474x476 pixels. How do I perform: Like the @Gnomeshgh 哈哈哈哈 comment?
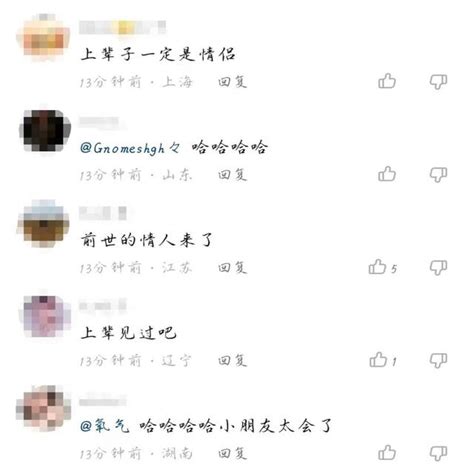coord(387,174)
